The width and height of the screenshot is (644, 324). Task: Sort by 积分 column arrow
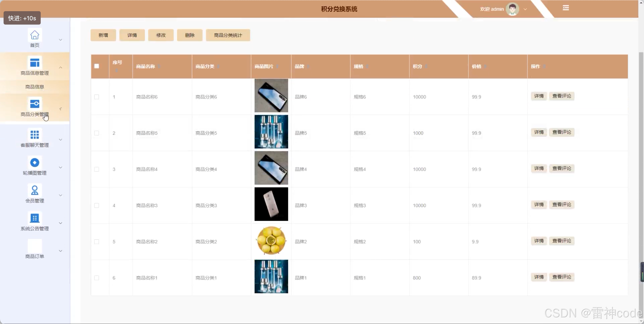pyautogui.click(x=426, y=66)
